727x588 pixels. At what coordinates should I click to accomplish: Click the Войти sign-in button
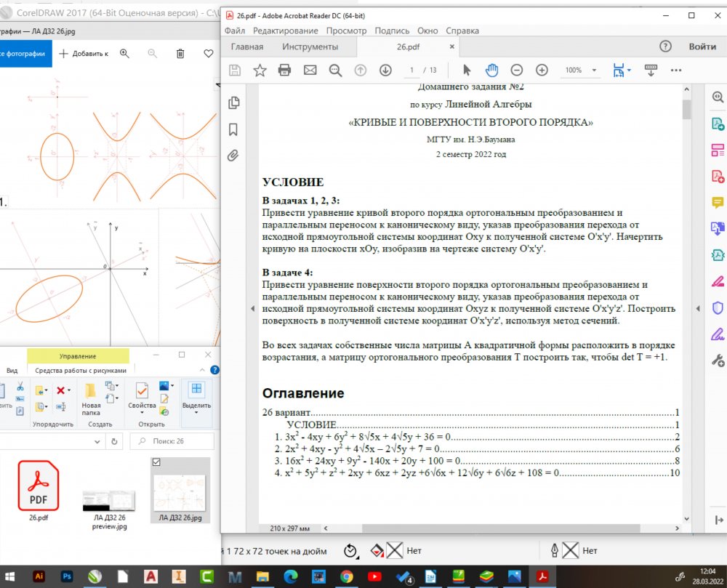click(702, 47)
